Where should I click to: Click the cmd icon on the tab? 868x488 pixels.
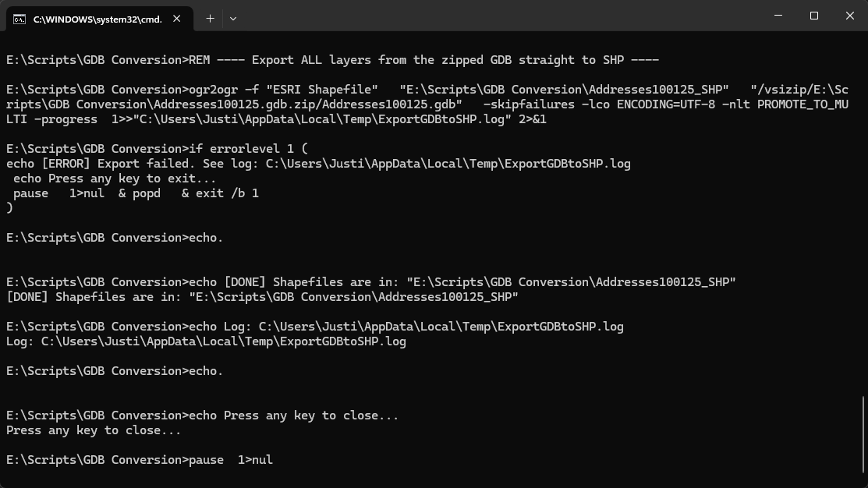tap(19, 19)
